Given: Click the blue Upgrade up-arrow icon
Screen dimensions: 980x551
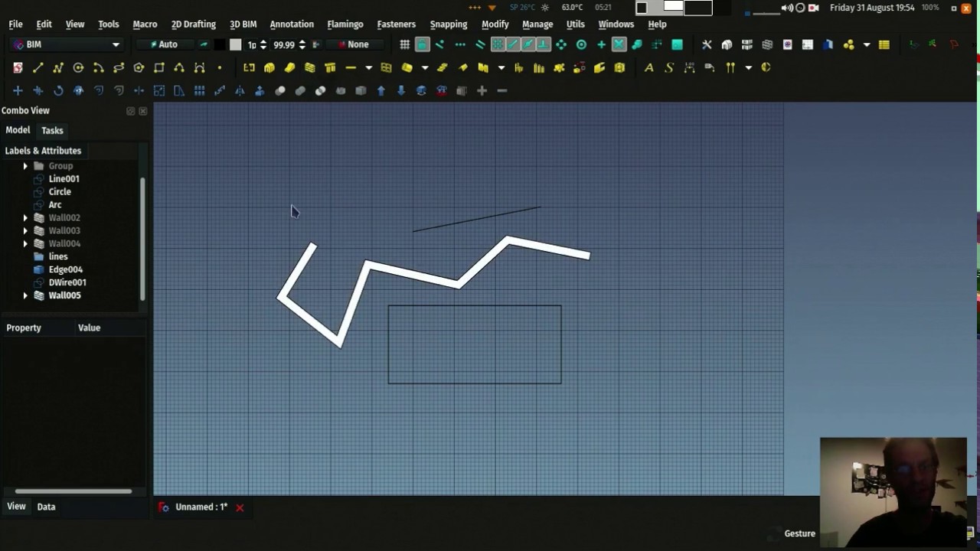Looking at the screenshot, I should click(381, 91).
